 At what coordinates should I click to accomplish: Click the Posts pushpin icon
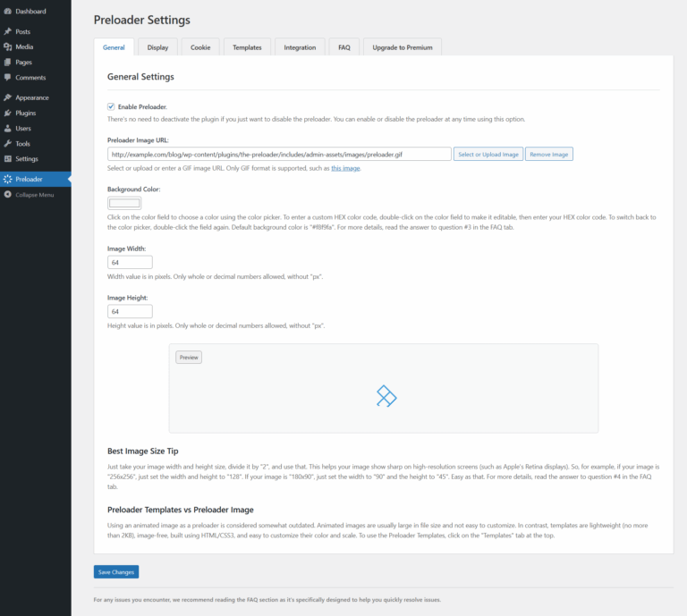pyautogui.click(x=7, y=31)
